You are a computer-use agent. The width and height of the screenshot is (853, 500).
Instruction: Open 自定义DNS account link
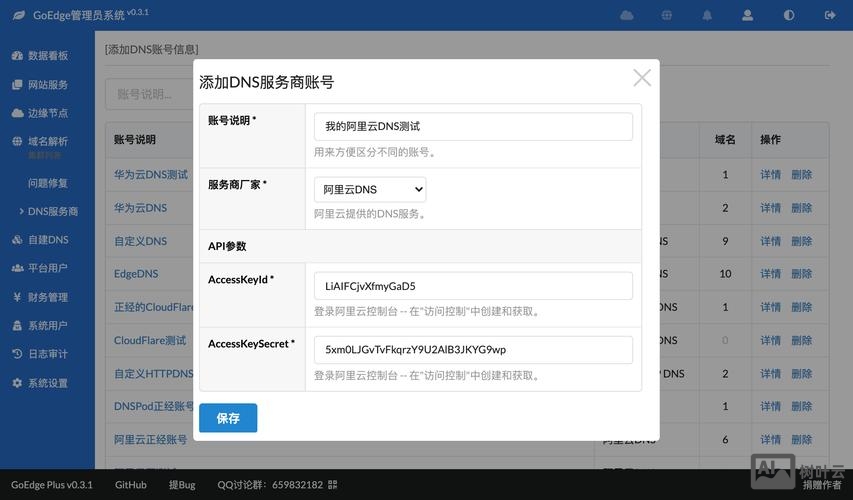click(140, 241)
